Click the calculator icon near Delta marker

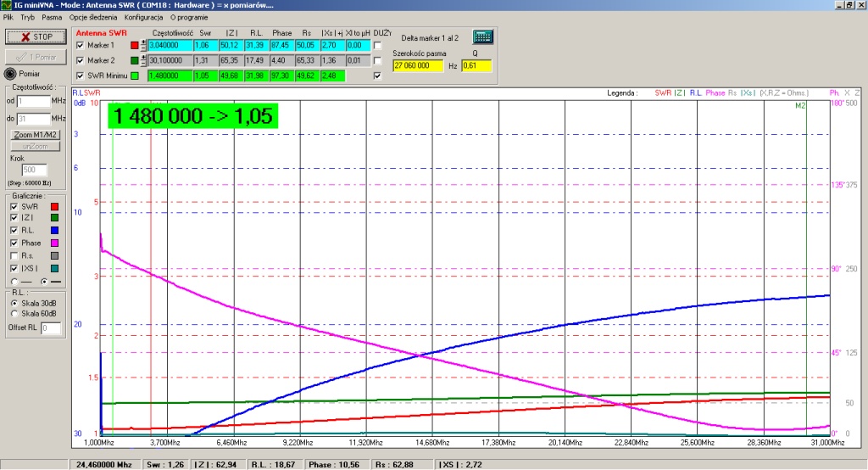pyautogui.click(x=483, y=36)
